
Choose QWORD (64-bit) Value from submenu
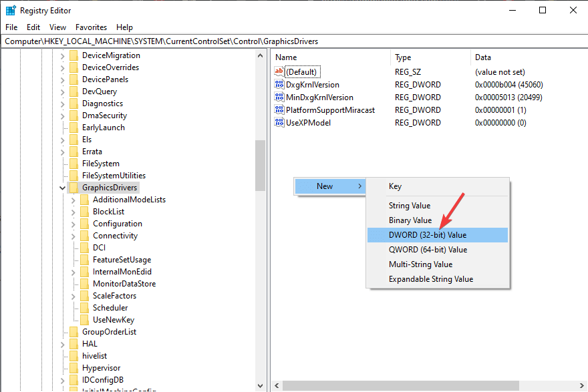coord(437,250)
